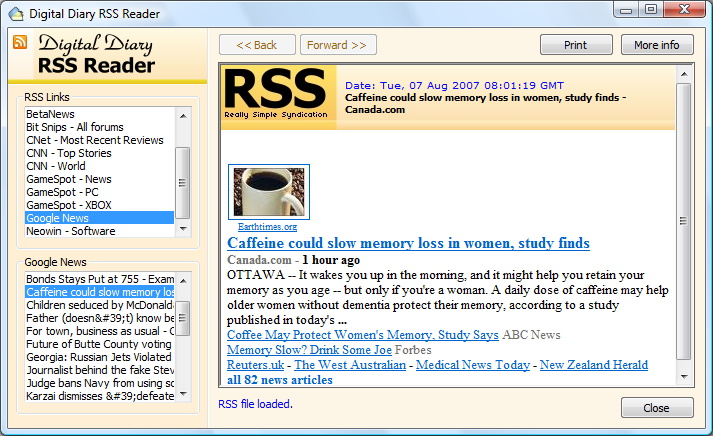Open For town, business as usual headline

(x=100, y=331)
